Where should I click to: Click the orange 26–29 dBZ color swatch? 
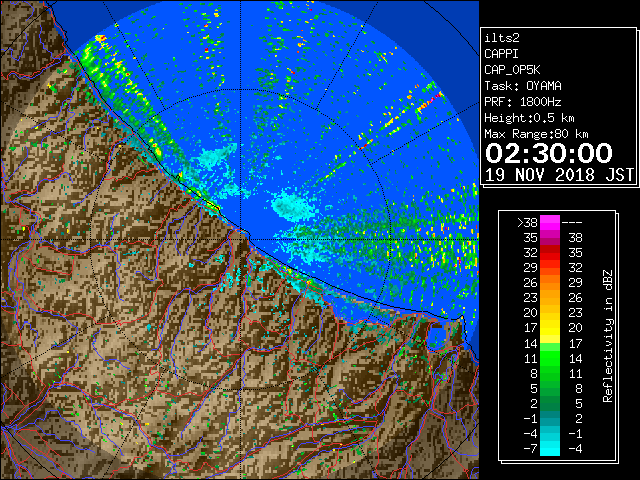pyautogui.click(x=550, y=283)
